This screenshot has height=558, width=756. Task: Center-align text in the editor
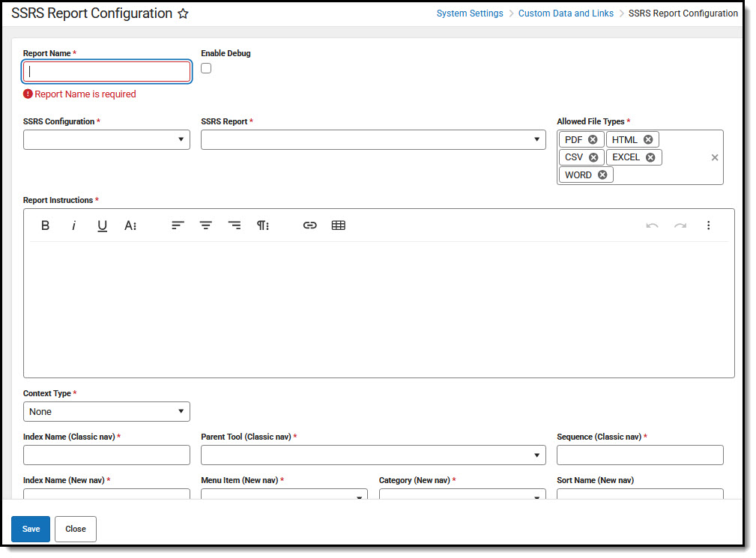click(x=206, y=225)
